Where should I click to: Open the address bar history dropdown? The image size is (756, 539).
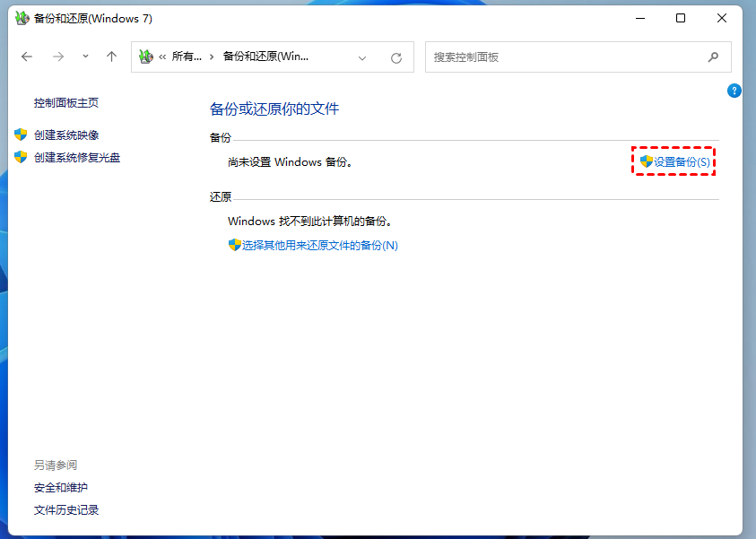(x=362, y=58)
